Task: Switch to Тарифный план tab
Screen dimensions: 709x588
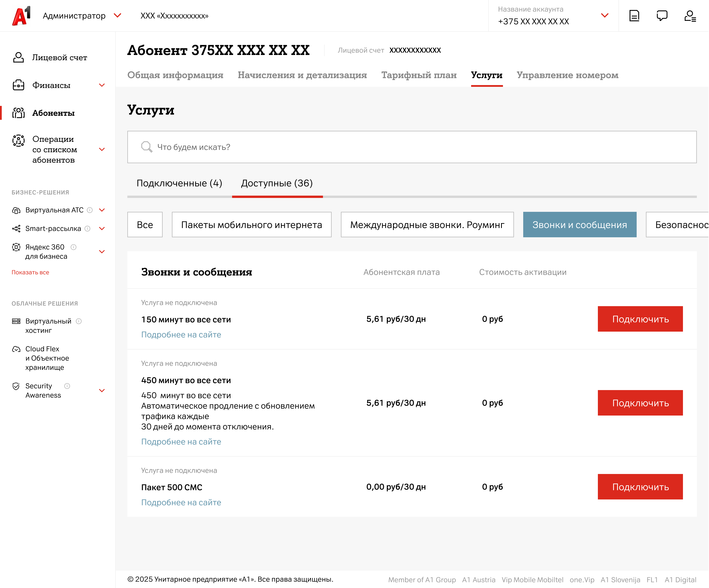Action: pyautogui.click(x=419, y=75)
